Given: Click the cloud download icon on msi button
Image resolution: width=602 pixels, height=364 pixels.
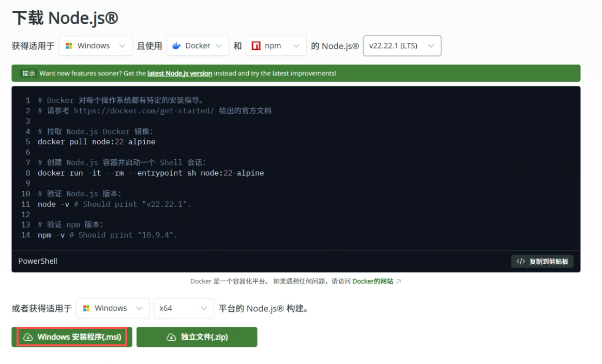Looking at the screenshot, I should (x=28, y=337).
